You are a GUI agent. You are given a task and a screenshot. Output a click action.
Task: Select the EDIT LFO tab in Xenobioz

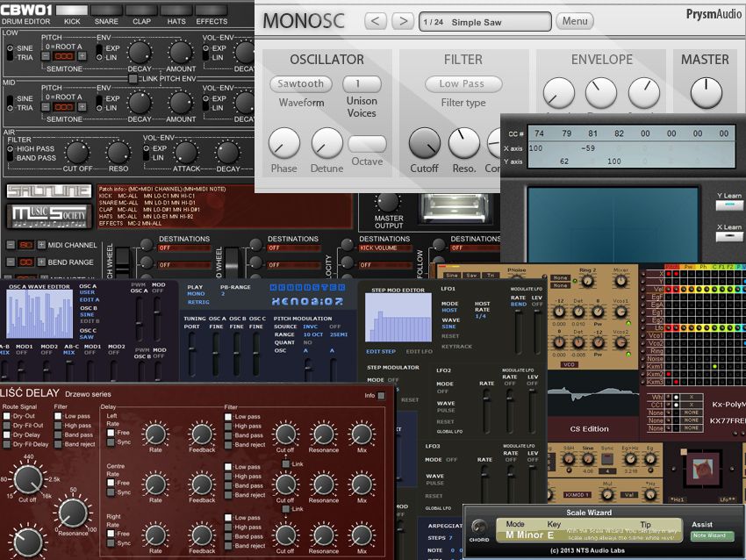point(419,351)
